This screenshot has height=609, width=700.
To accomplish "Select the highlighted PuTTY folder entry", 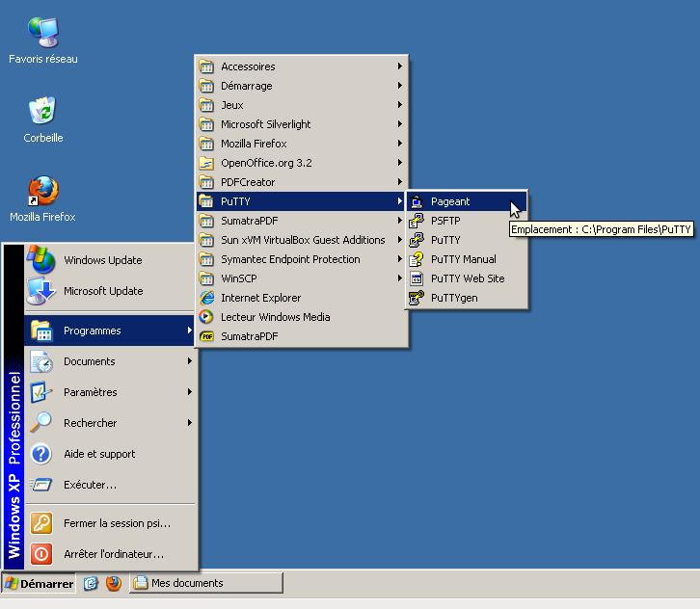I will coord(302,201).
